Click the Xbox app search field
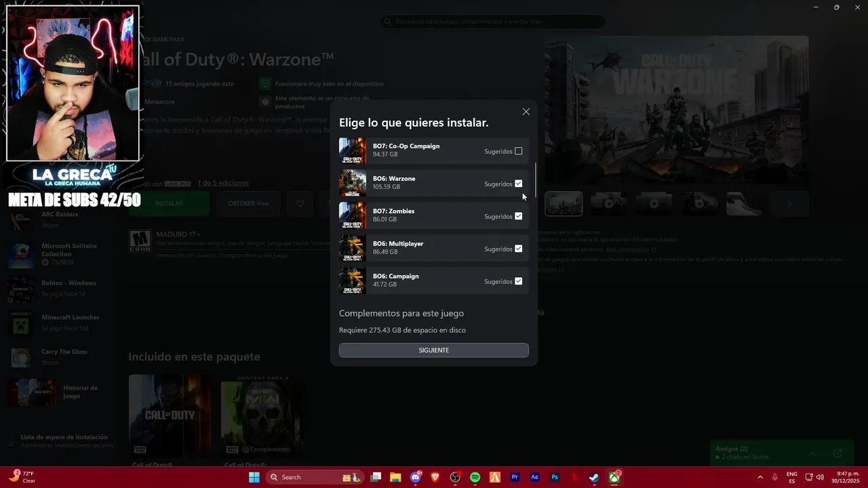The height and width of the screenshot is (488, 868). [492, 22]
